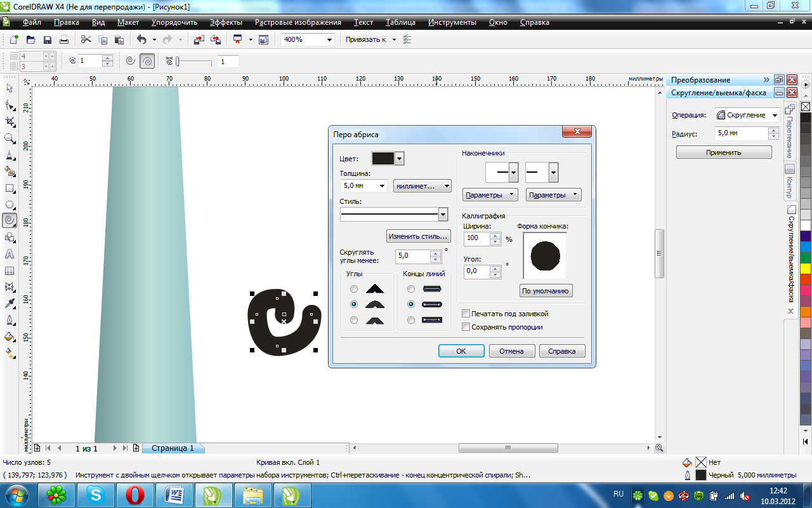
Task: Open the outline color dropdown
Action: [399, 159]
